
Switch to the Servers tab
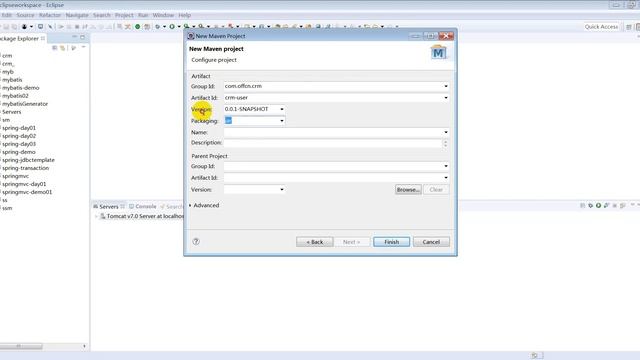[x=109, y=207]
